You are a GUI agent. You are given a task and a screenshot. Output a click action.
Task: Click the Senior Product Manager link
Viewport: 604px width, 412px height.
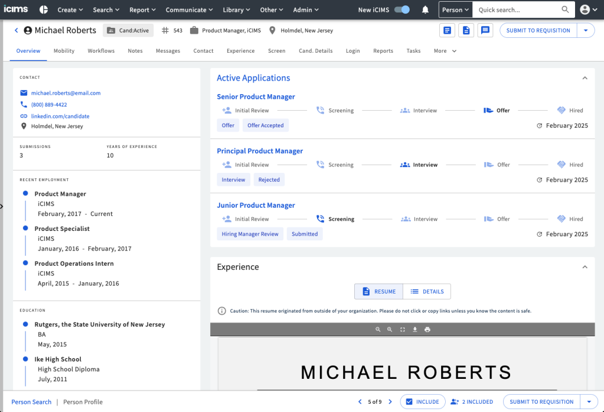(256, 97)
